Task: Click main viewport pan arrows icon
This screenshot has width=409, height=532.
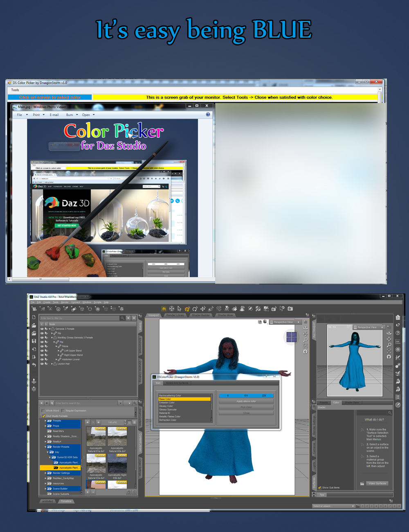Action: [305, 334]
